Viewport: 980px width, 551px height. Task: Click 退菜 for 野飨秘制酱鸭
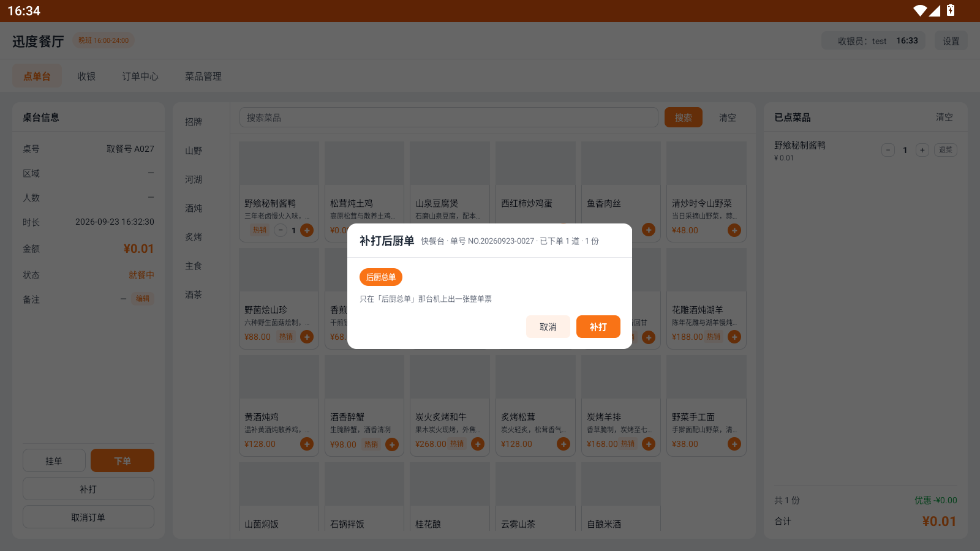946,150
